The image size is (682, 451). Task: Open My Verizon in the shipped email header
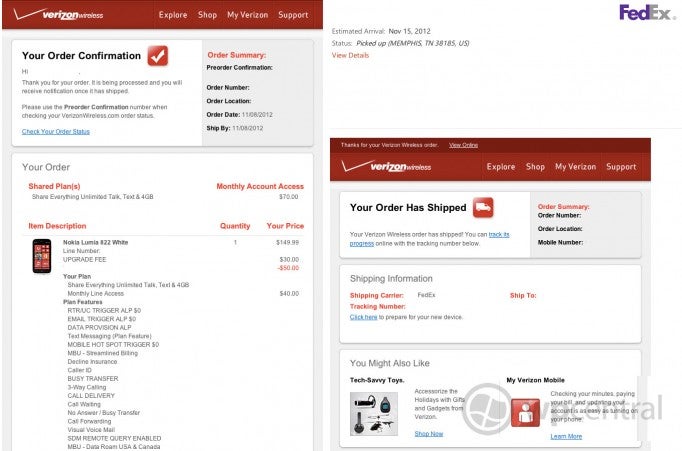pos(575,167)
